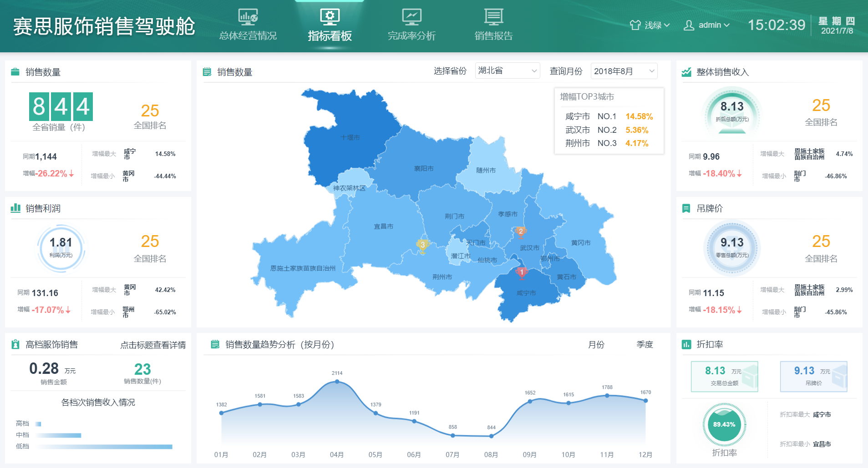Click the 高档服饰销售 title link

point(51,345)
